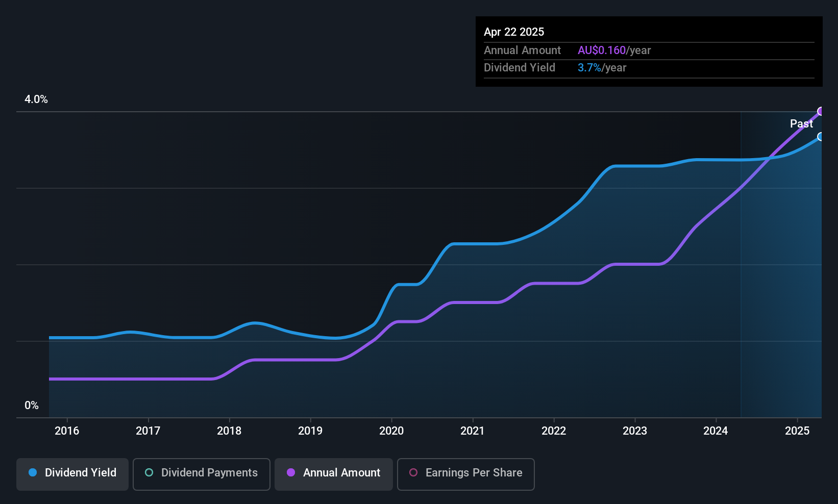
Task: Click the 2023 x-axis year label
Action: pos(635,431)
